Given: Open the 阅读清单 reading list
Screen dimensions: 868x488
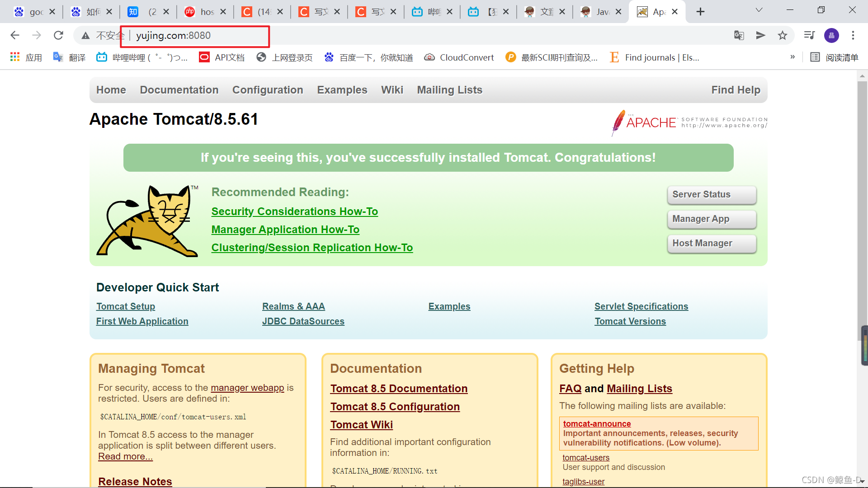Looking at the screenshot, I should (x=834, y=57).
